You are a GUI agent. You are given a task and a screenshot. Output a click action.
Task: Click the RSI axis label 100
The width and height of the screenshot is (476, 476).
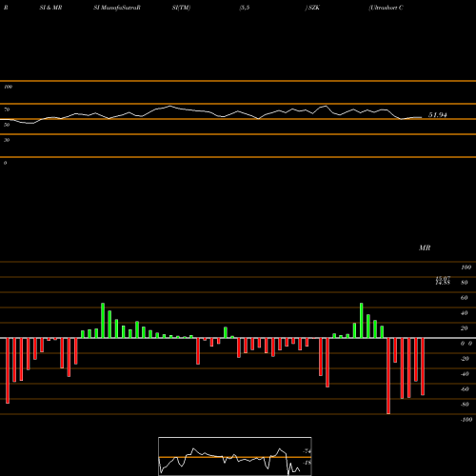point(8,87)
